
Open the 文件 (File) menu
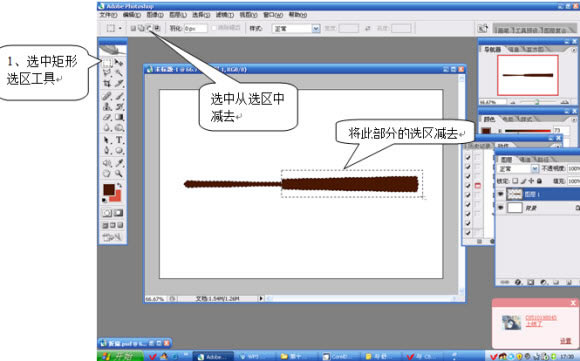pyautogui.click(x=108, y=15)
